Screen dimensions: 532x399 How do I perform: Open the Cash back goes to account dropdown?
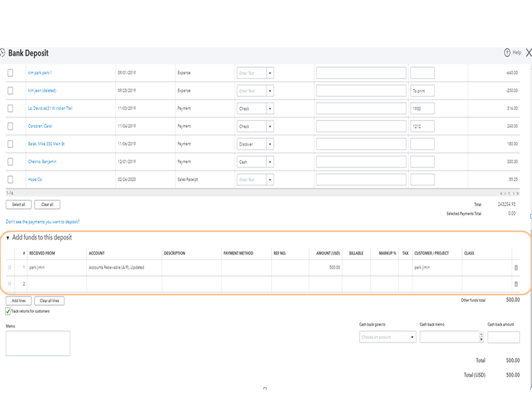[x=411, y=337]
